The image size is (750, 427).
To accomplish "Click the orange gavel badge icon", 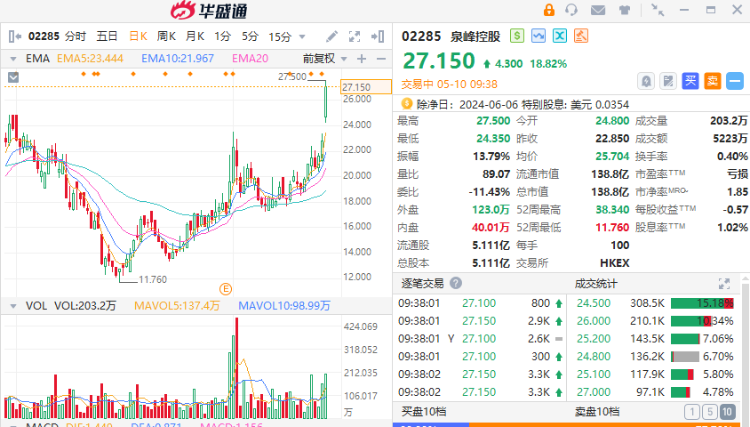I will click(581, 36).
